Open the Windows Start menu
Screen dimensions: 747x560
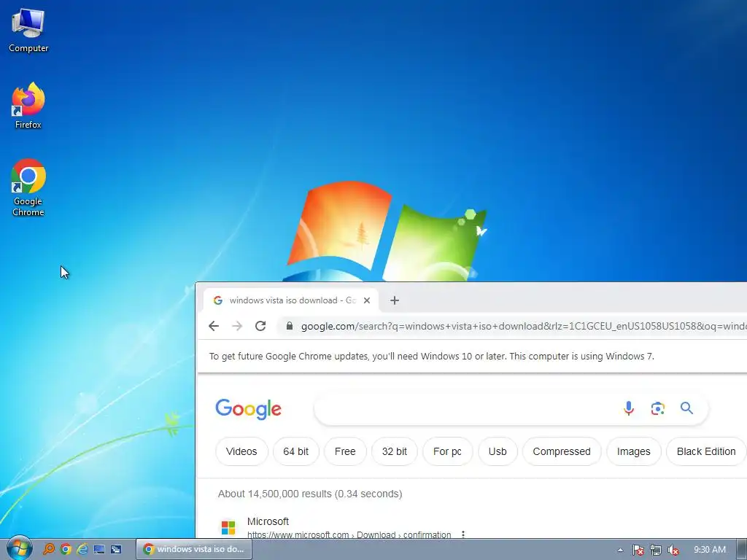coord(19,548)
